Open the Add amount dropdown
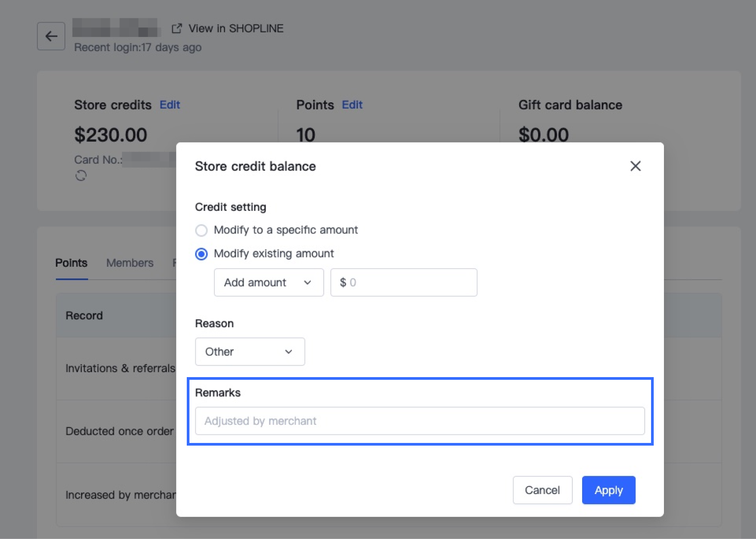756x539 pixels. coord(269,282)
